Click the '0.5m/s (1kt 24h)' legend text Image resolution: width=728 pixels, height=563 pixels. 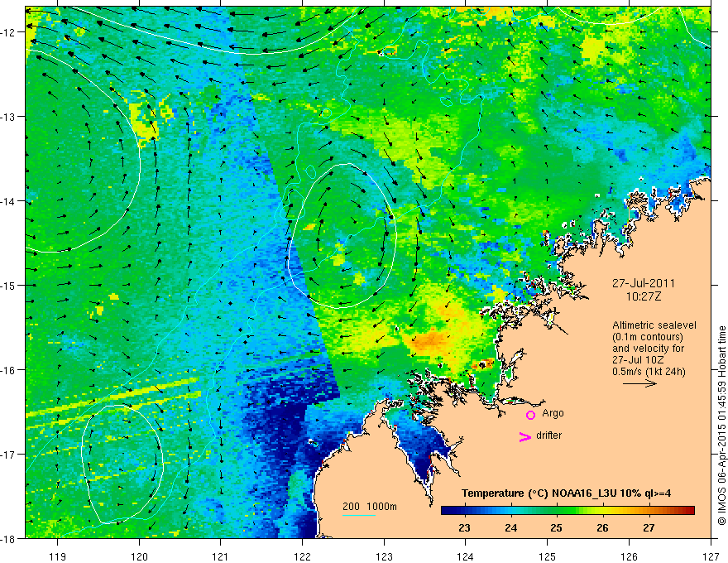649,372
